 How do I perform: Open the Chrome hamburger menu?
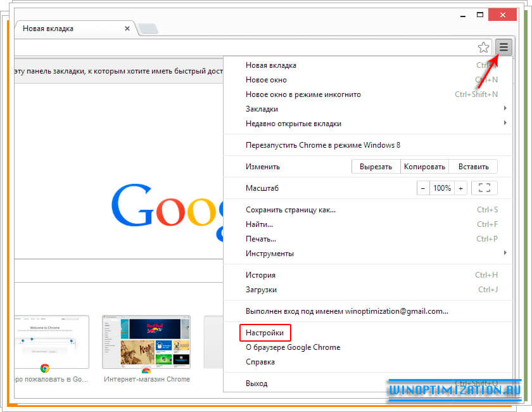coord(503,47)
